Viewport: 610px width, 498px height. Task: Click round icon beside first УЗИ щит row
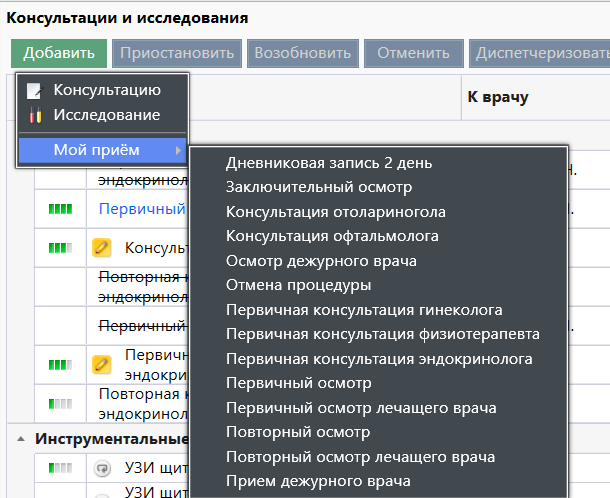[101, 467]
